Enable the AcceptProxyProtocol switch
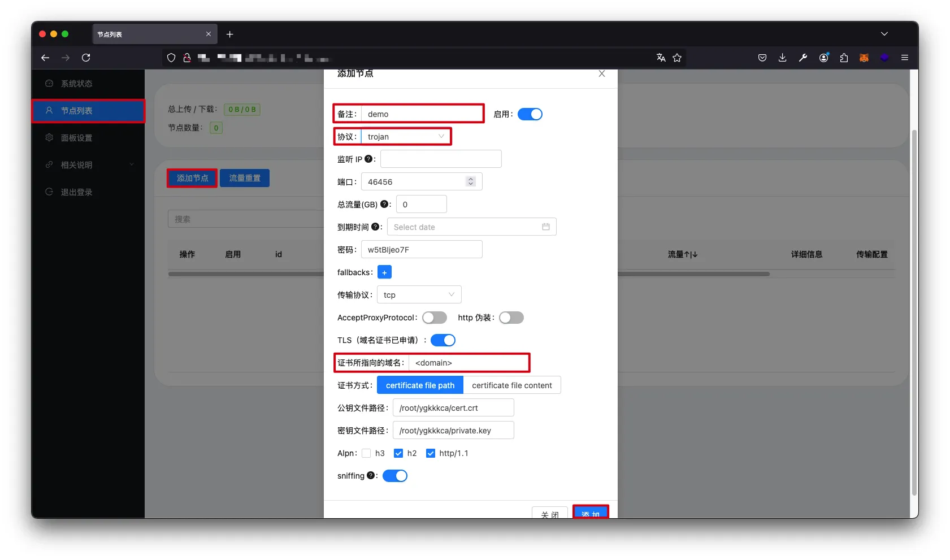This screenshot has height=560, width=950. click(434, 318)
